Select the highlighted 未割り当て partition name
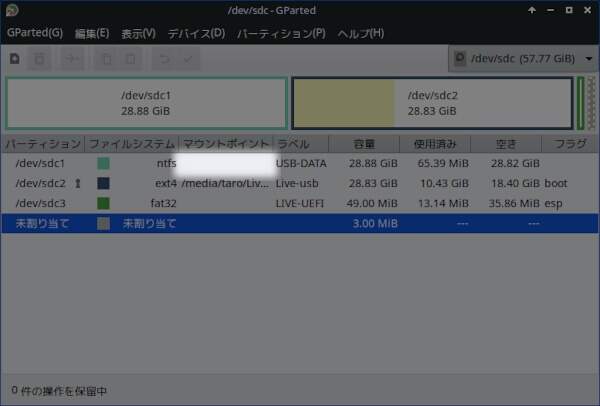Image resolution: width=600 pixels, height=406 pixels. click(42, 223)
